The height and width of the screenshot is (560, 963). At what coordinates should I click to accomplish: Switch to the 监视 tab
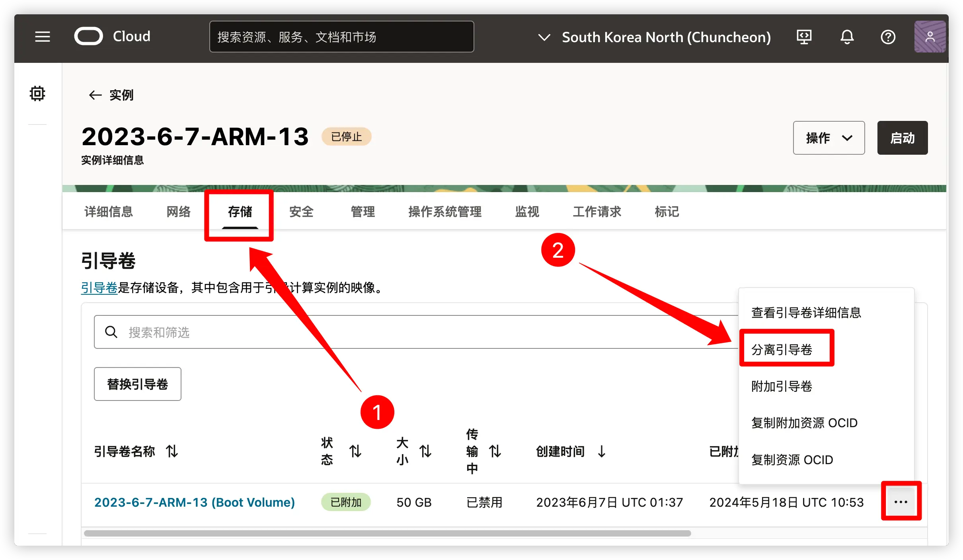[527, 212]
